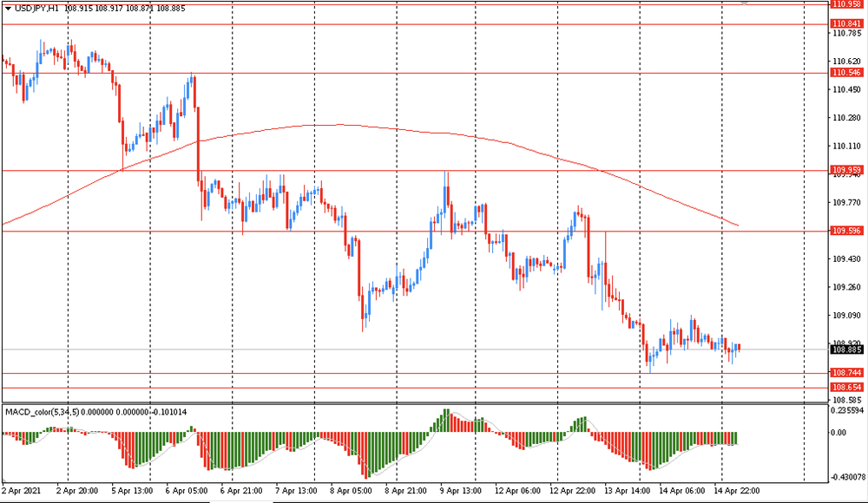868x503 pixels.
Task: Click the 110.785 value on price scale
Action: click(x=847, y=33)
